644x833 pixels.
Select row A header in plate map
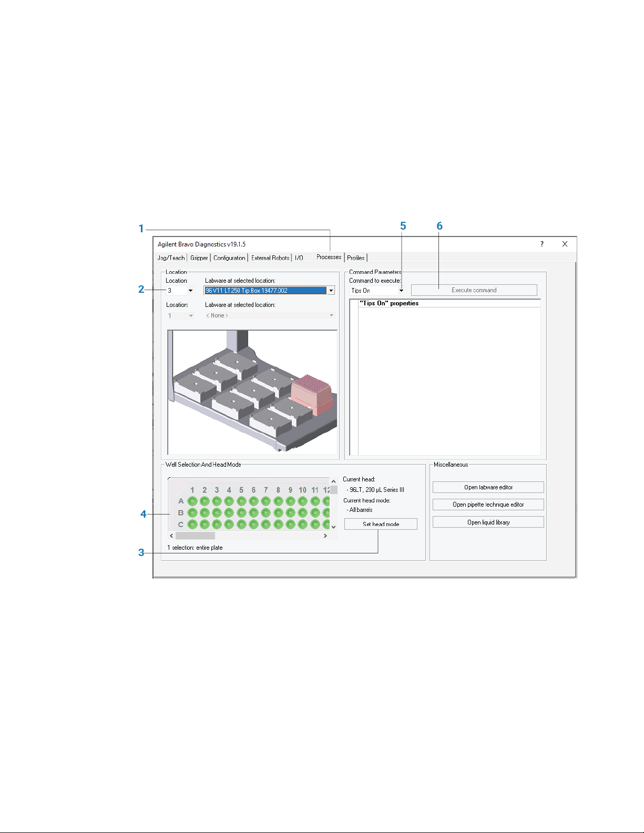[181, 501]
